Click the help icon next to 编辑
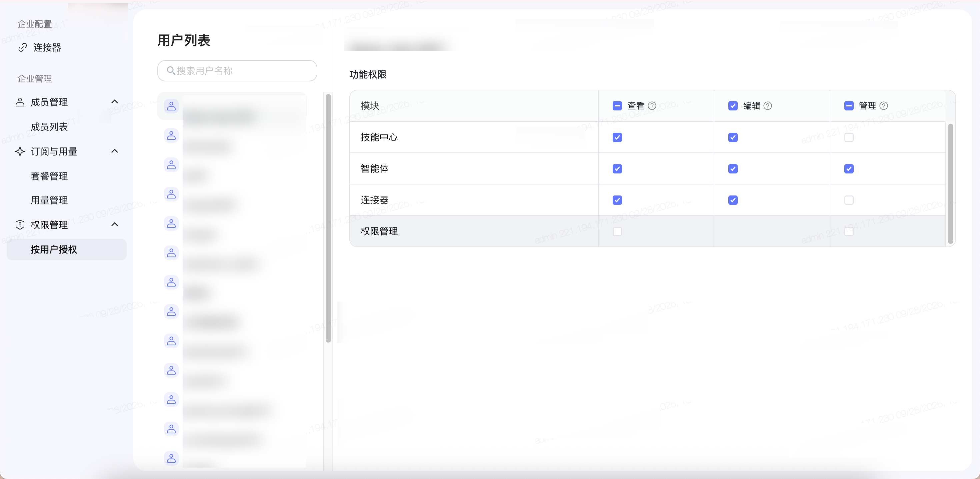The width and height of the screenshot is (980, 479). point(768,106)
